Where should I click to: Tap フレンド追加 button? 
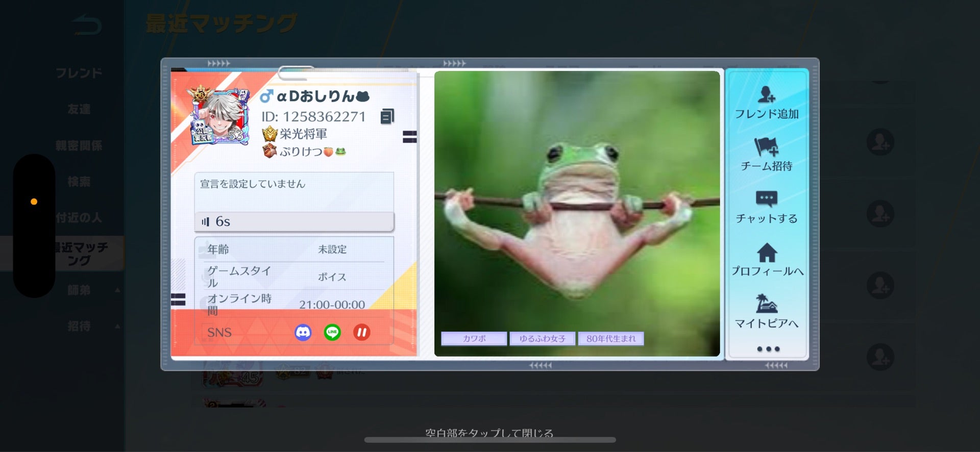767,103
